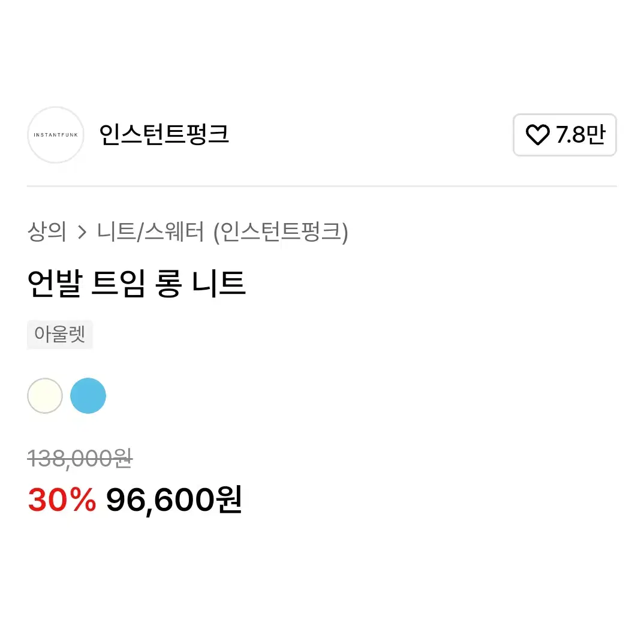Screen dimensions: 644x644
Task: Select the ivory color swatch
Action: coord(45,396)
